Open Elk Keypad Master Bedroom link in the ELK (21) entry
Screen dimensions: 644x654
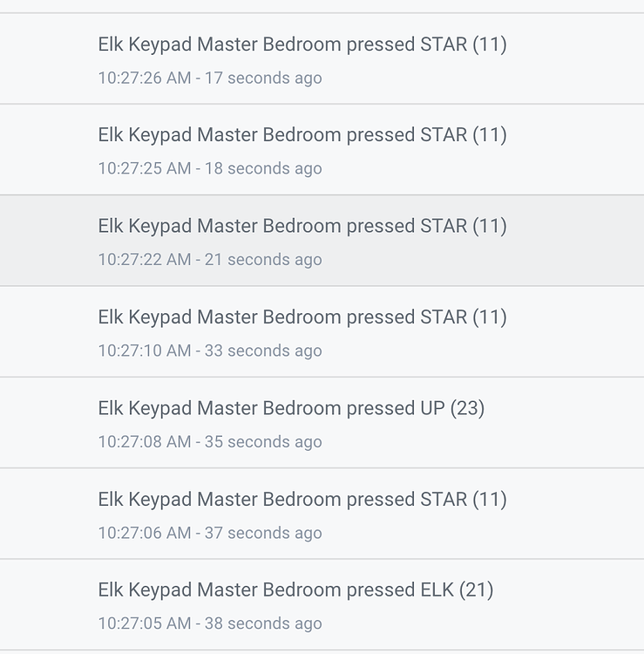pyautogui.click(x=219, y=590)
